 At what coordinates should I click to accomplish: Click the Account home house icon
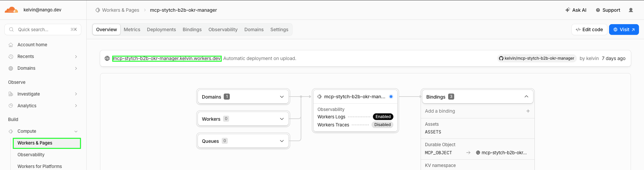pyautogui.click(x=11, y=45)
